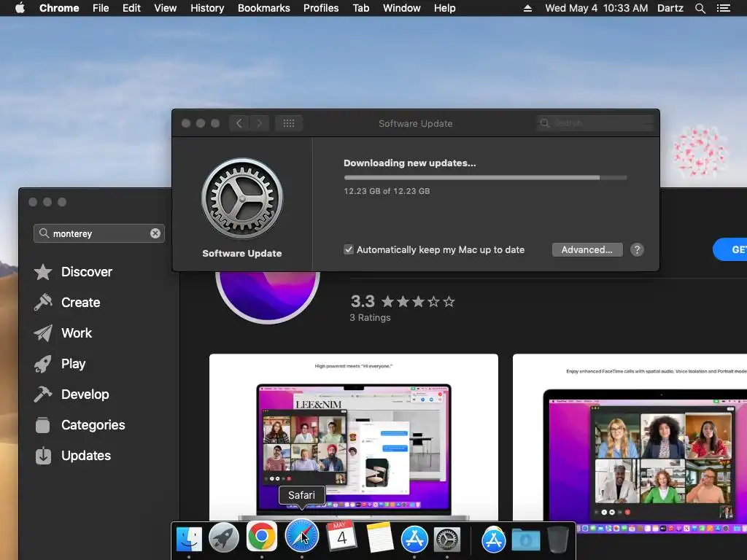Go back in Software Update window

239,123
